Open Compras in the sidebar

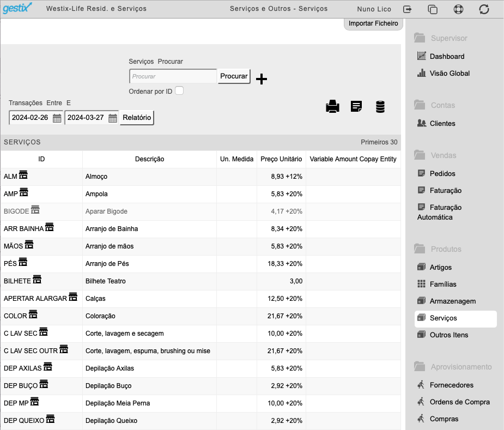(438, 419)
